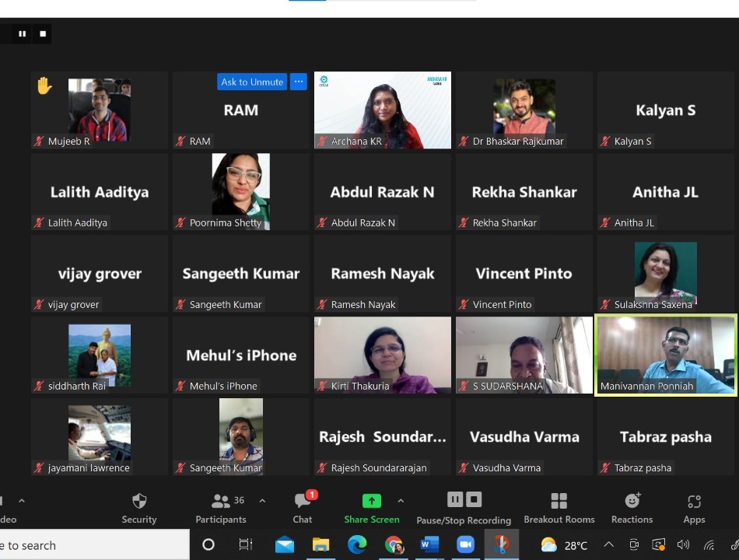Click the Meet Now tray icon

(634, 545)
